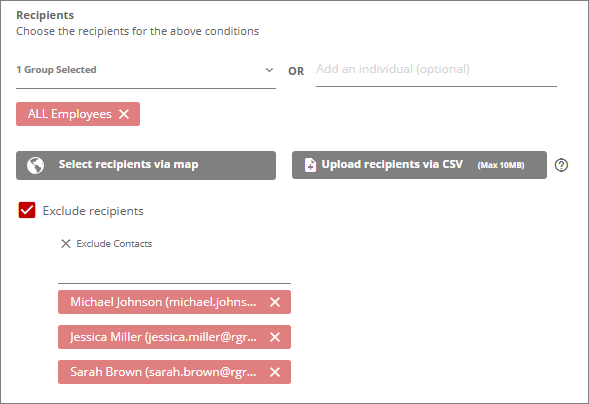Click the exclude contacts search field

[174, 271]
